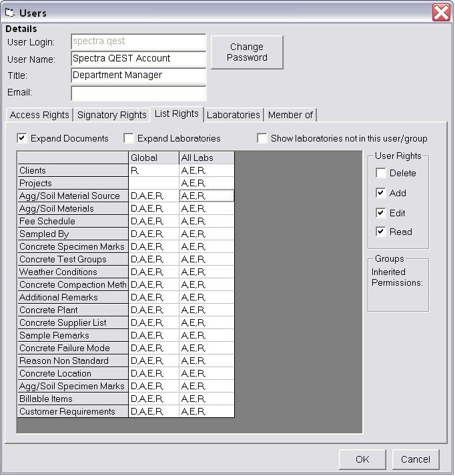Select the Clients row in the list

pyautogui.click(x=73, y=171)
